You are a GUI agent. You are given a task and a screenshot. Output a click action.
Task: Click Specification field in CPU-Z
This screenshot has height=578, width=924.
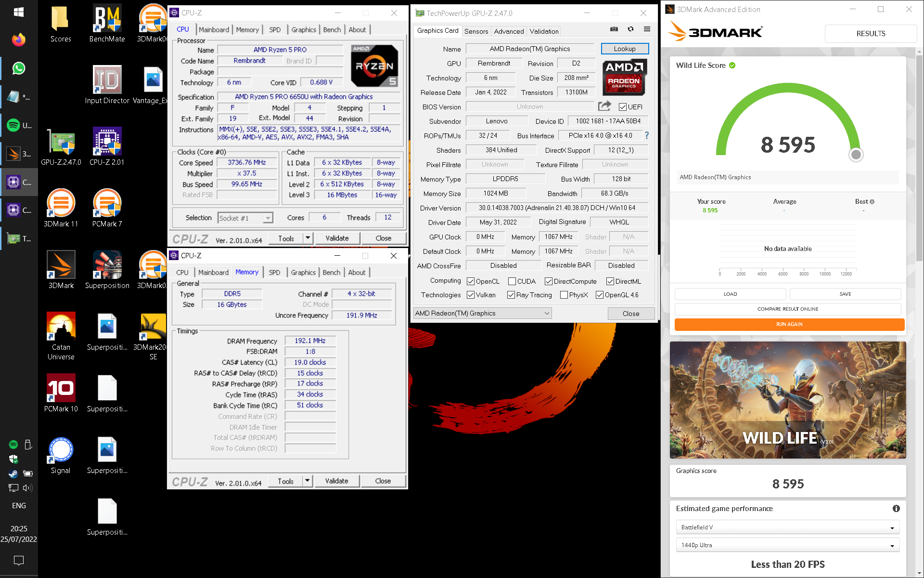308,97
